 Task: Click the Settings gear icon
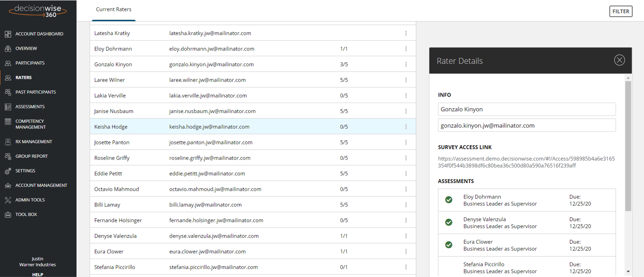click(x=8, y=171)
